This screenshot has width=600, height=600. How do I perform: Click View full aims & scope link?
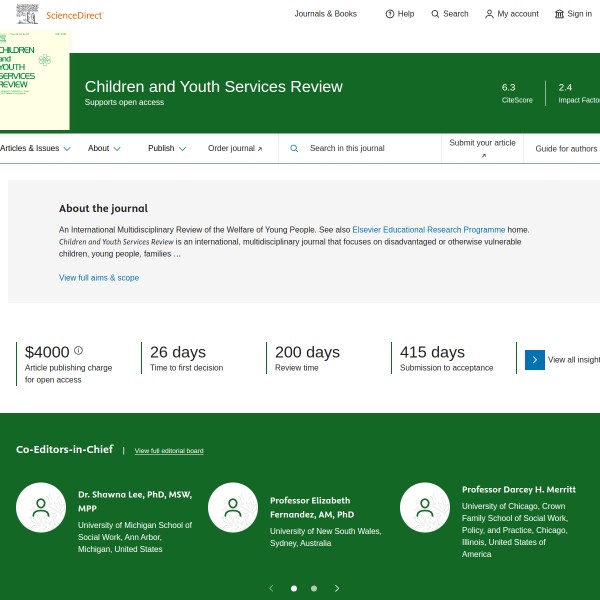[99, 277]
